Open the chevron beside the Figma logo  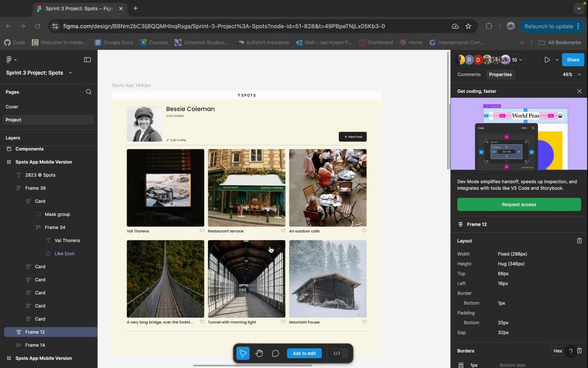(16, 60)
